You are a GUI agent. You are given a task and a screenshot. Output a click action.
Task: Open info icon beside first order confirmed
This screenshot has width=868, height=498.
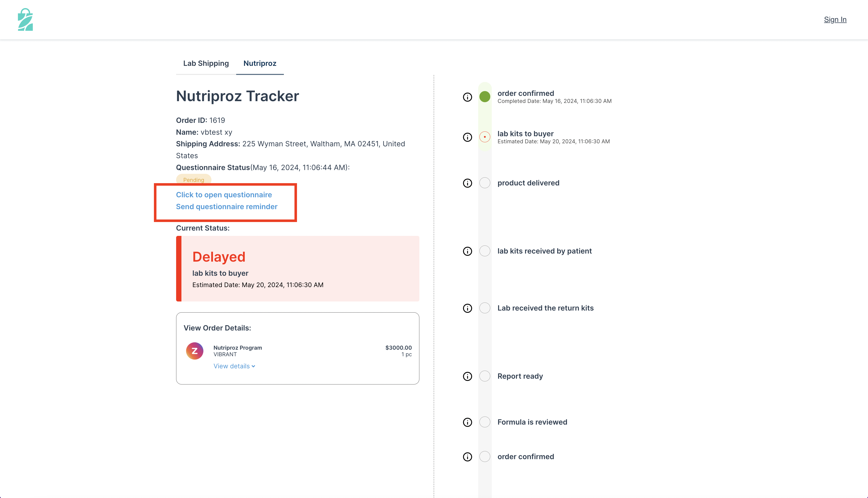click(x=467, y=97)
